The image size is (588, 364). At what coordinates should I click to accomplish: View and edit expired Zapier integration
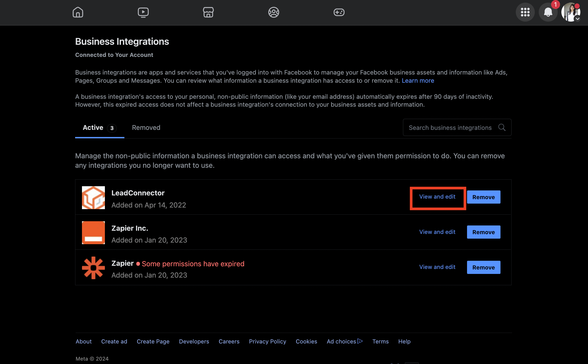[437, 267]
